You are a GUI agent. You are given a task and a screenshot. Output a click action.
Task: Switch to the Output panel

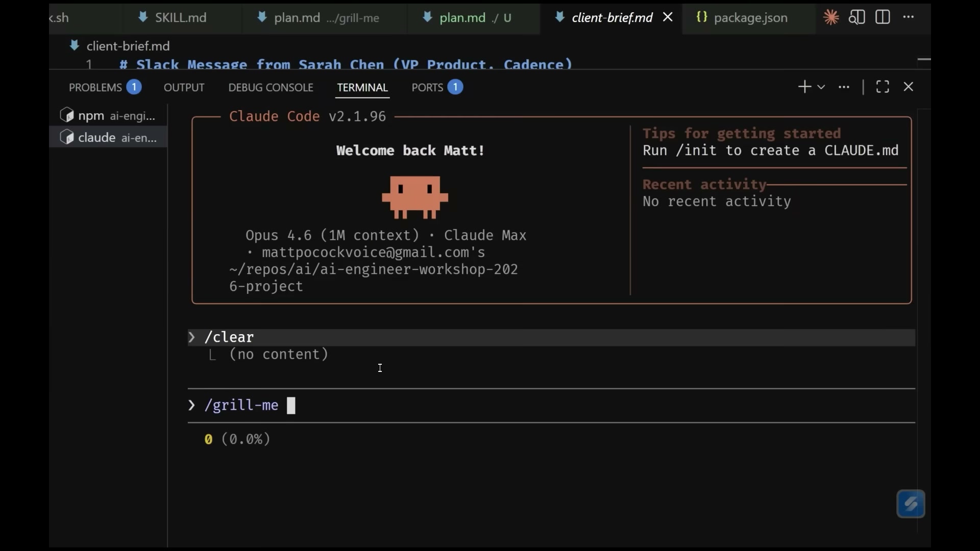[x=184, y=87]
